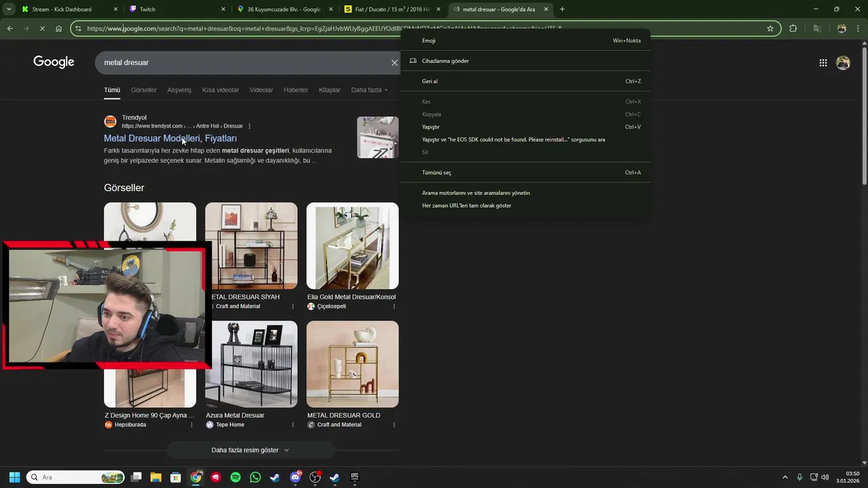Choose Emoji from the context menu
868x488 pixels.
tap(526, 41)
